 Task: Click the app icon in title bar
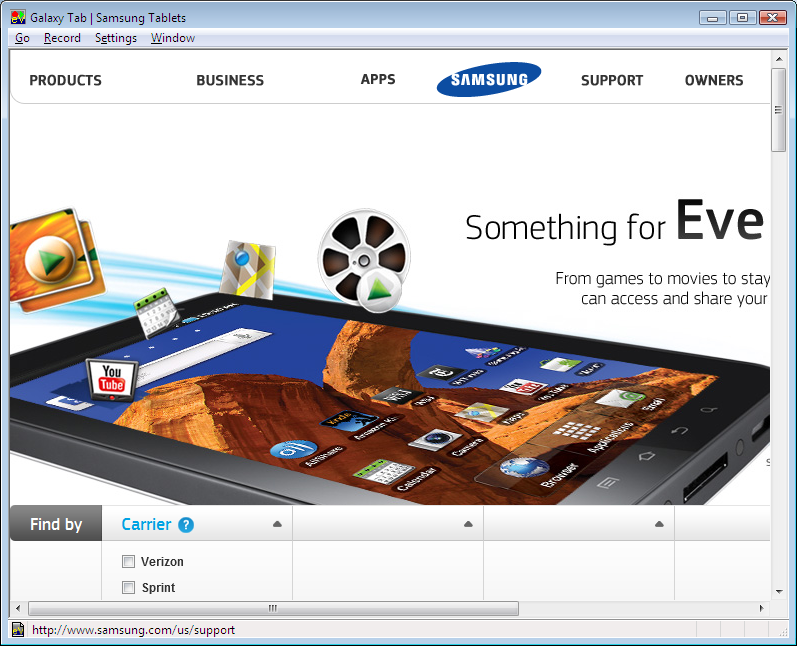coord(18,17)
